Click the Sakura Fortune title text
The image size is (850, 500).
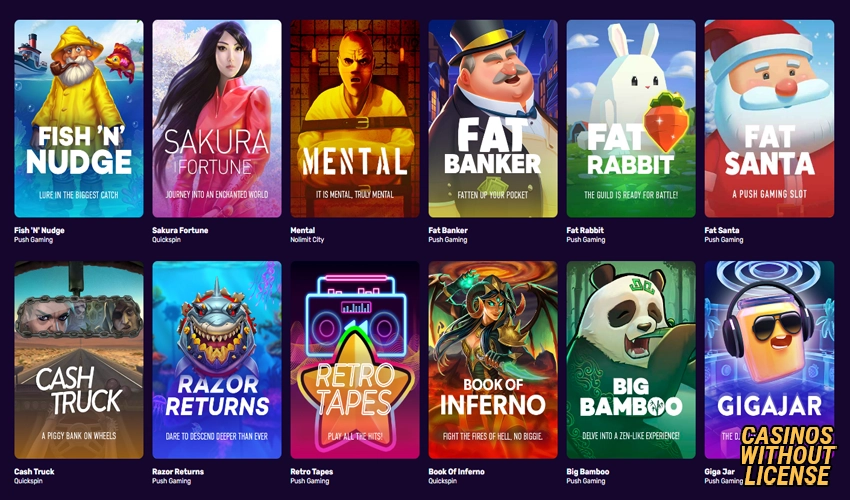coord(180,230)
